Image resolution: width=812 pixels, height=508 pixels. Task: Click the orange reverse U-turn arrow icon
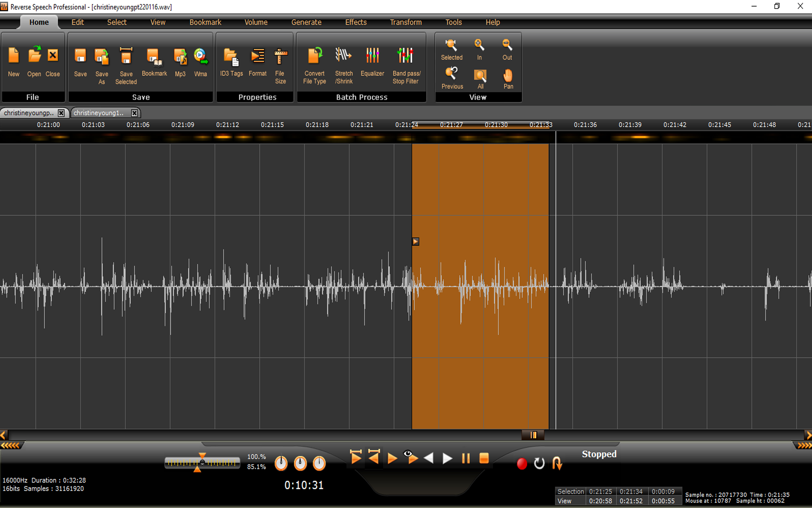click(x=557, y=463)
